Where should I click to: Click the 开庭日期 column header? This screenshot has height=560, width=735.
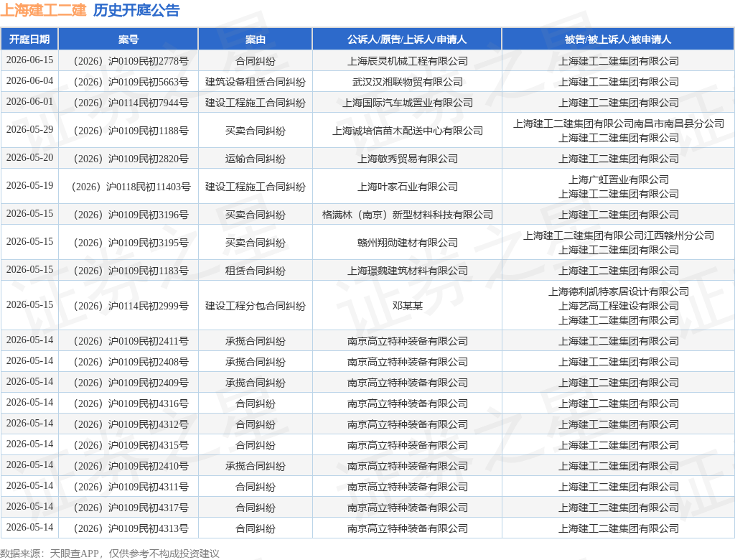pyautogui.click(x=29, y=39)
